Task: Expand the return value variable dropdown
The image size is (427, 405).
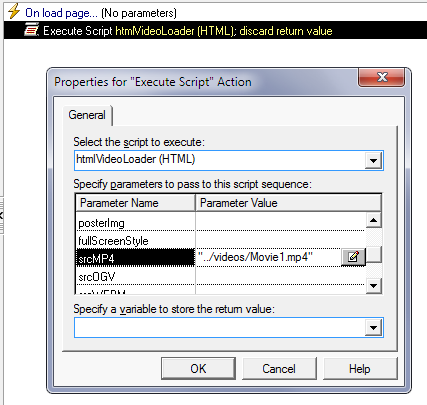Action: coord(373,328)
